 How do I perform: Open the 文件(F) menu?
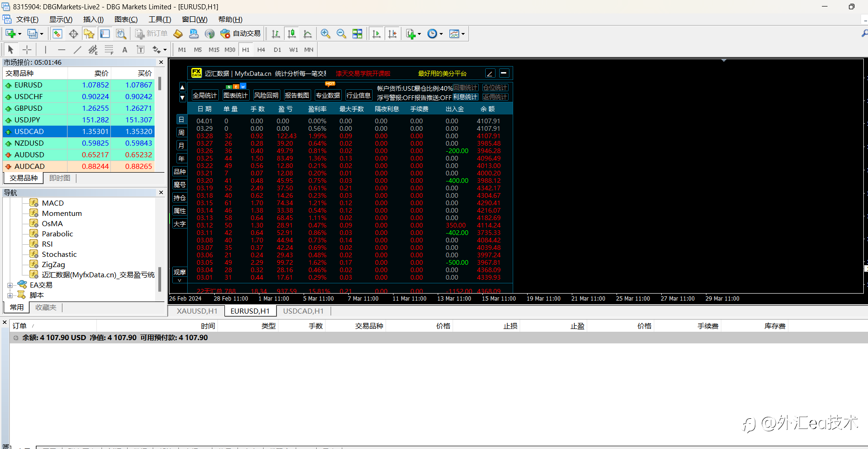(27, 19)
